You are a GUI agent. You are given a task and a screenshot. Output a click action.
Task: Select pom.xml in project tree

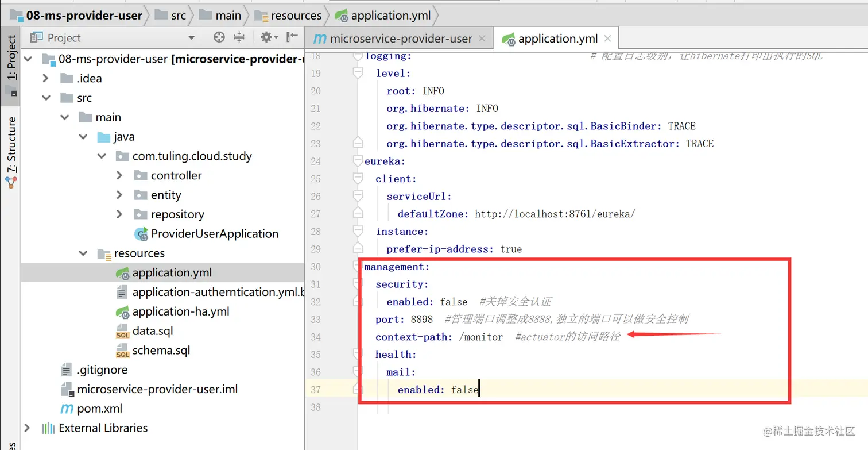[x=100, y=409]
